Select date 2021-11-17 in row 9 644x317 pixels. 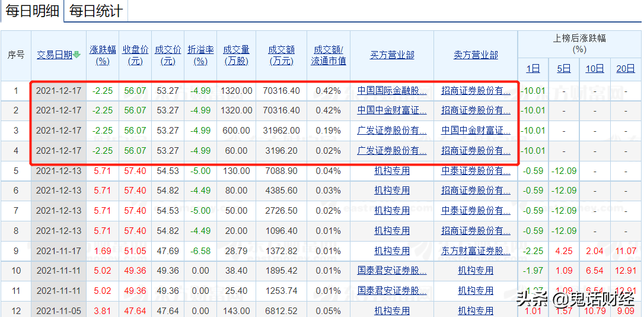click(59, 251)
